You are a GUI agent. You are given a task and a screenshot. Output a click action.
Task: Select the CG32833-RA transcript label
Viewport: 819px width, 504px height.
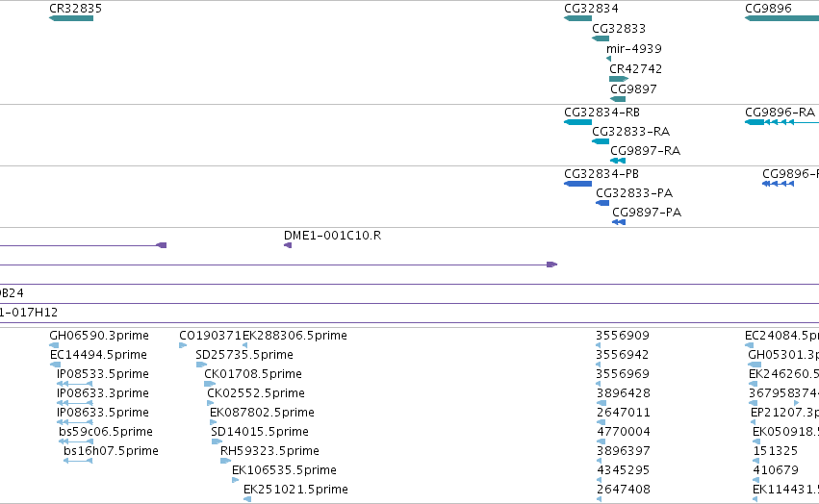point(630,132)
